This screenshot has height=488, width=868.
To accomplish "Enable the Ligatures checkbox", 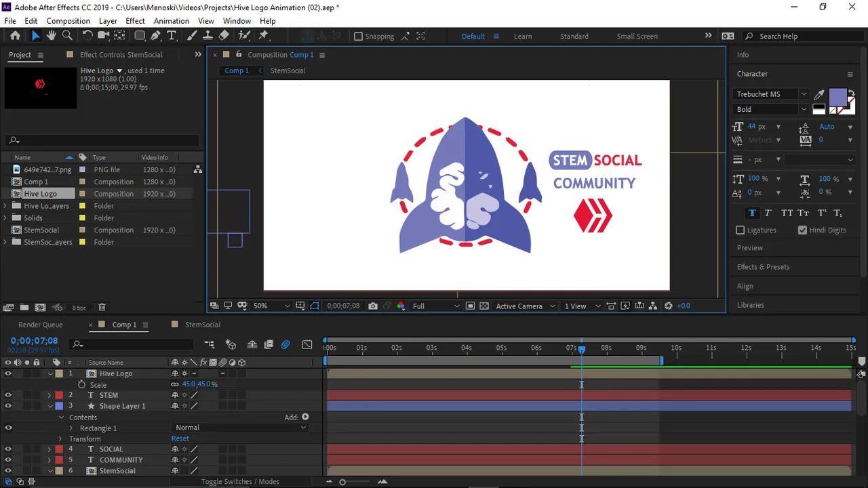I will 740,230.
